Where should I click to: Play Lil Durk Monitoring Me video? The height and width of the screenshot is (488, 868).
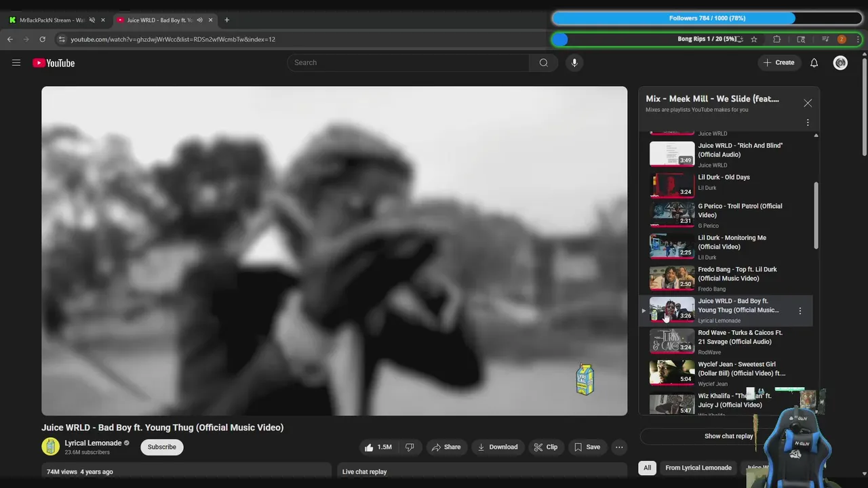click(x=726, y=247)
